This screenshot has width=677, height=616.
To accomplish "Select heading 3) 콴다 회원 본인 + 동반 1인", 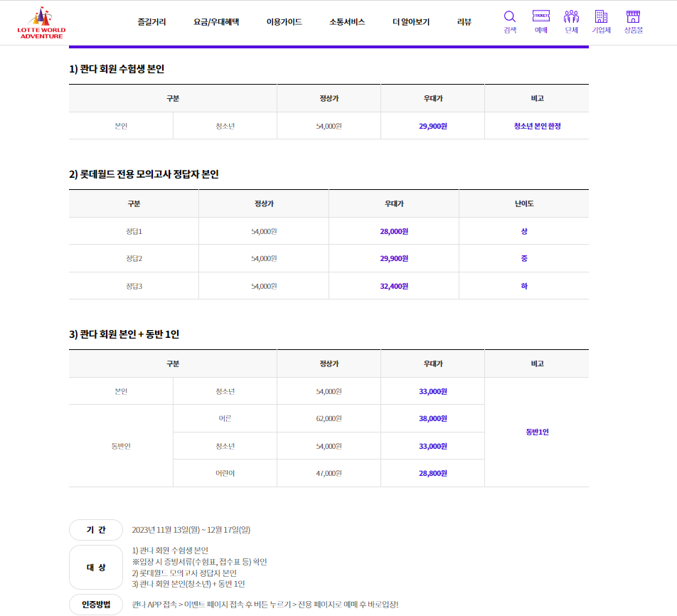I will 124,334.
